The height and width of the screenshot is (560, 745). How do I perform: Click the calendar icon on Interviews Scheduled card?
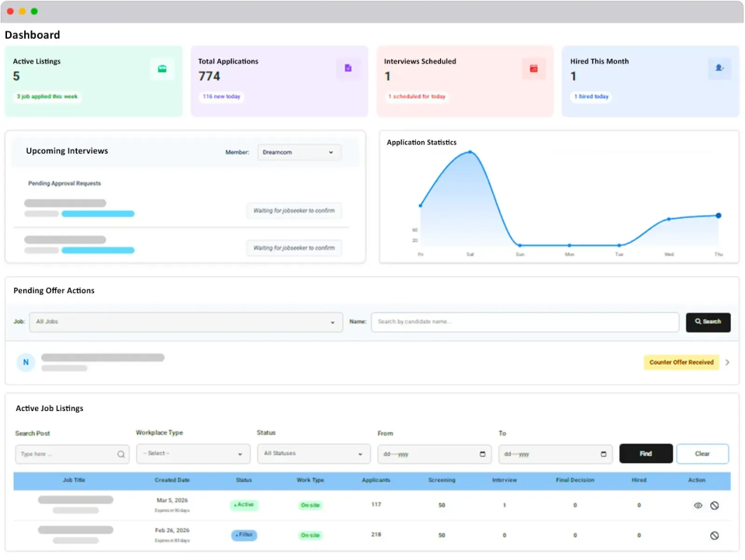point(533,68)
